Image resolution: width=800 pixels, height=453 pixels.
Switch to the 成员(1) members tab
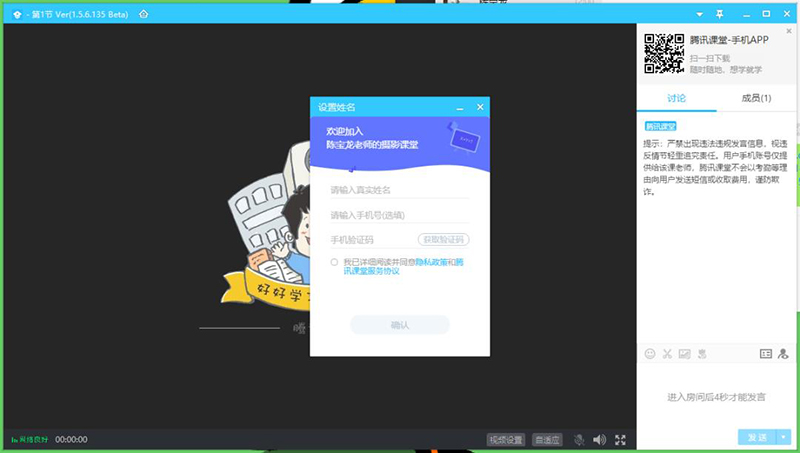756,98
